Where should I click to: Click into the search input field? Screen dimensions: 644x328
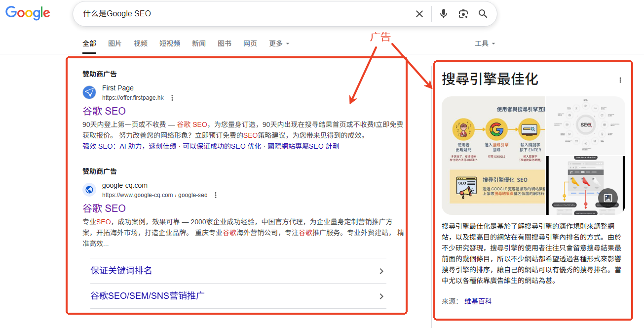pos(244,14)
